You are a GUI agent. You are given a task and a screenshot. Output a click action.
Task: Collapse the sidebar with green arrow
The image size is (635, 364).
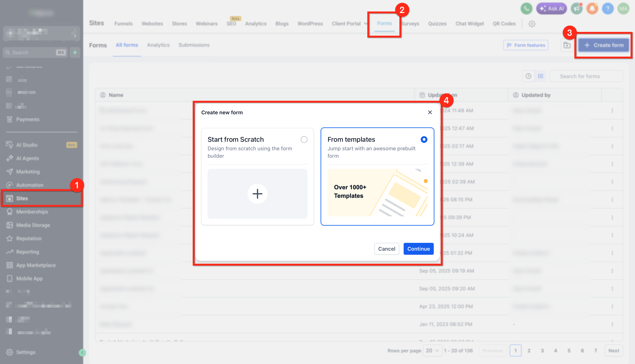82,353
